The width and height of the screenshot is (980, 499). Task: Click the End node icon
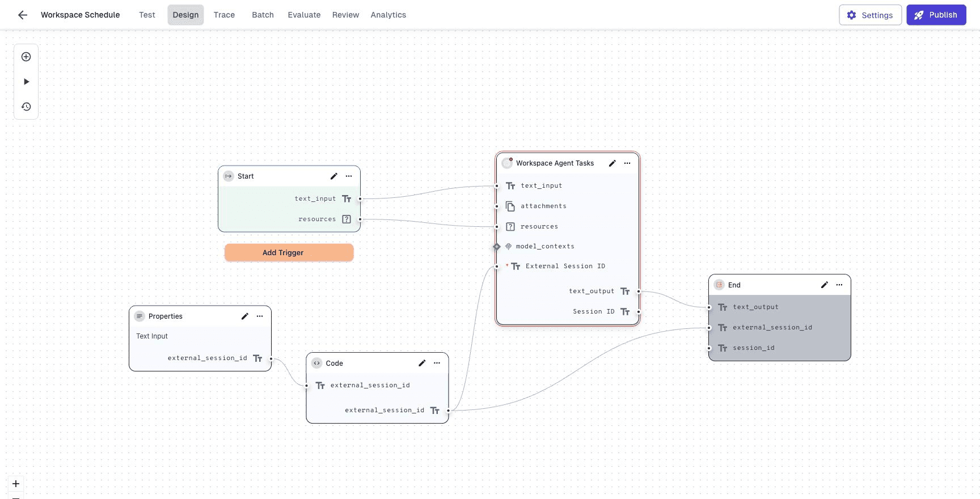[x=719, y=285]
